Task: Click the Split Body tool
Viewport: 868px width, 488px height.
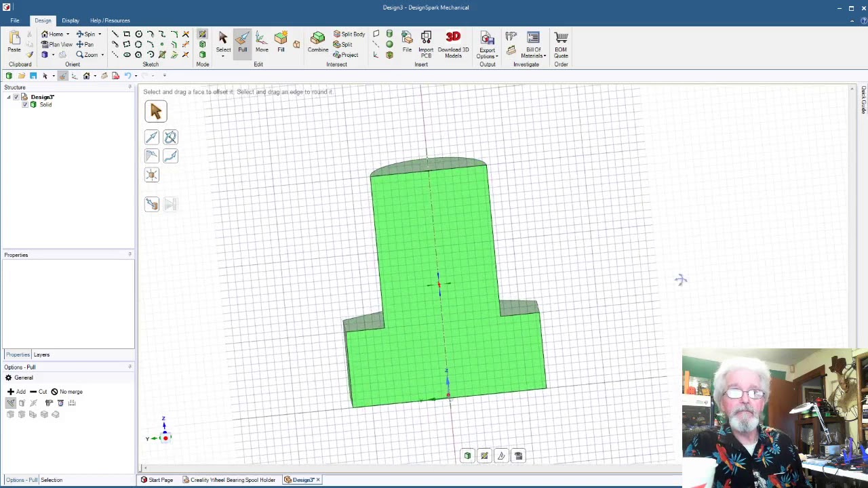Action: click(349, 34)
